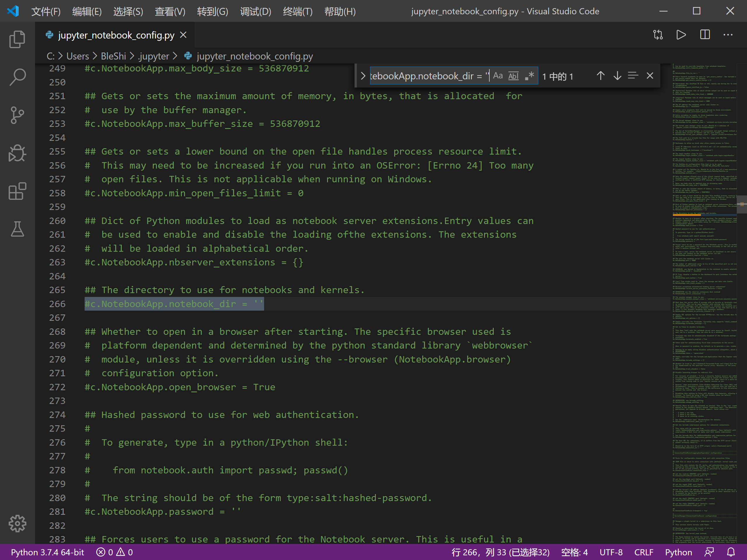Click the Open Changes compare icon
747x560 pixels.
[x=658, y=35]
